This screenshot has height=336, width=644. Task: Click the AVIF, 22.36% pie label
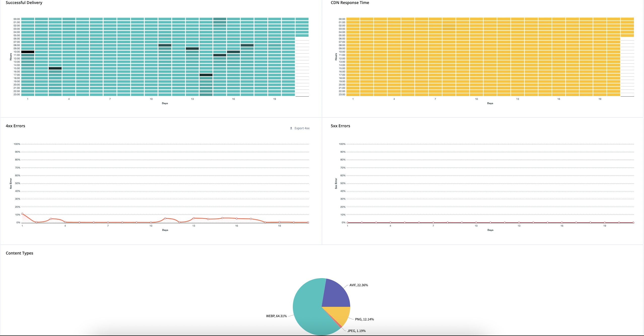pos(359,285)
